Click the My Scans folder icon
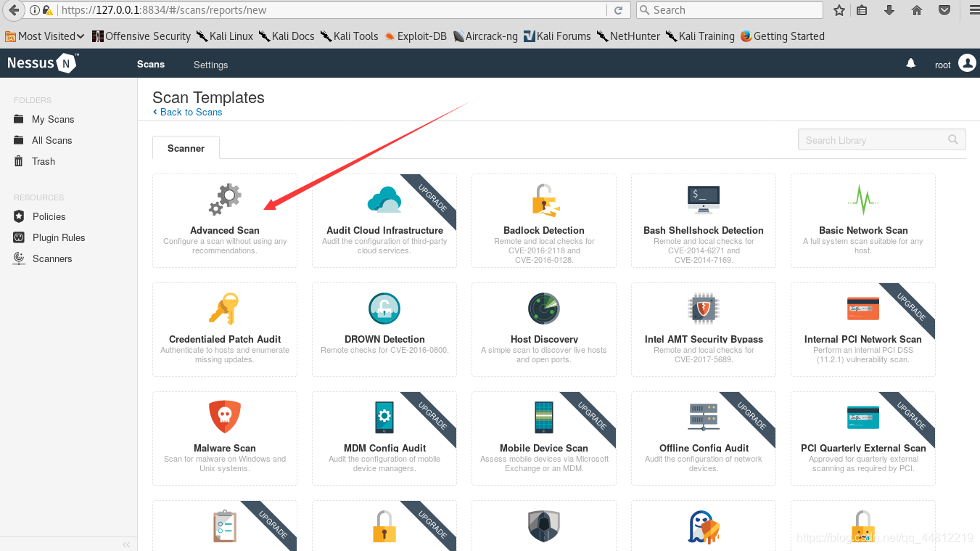 19,119
